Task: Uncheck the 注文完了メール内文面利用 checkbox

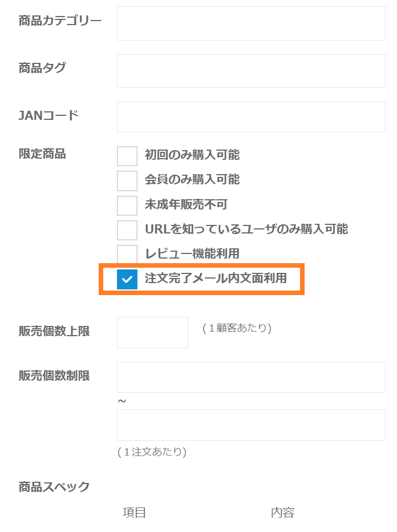Action: coord(127,279)
